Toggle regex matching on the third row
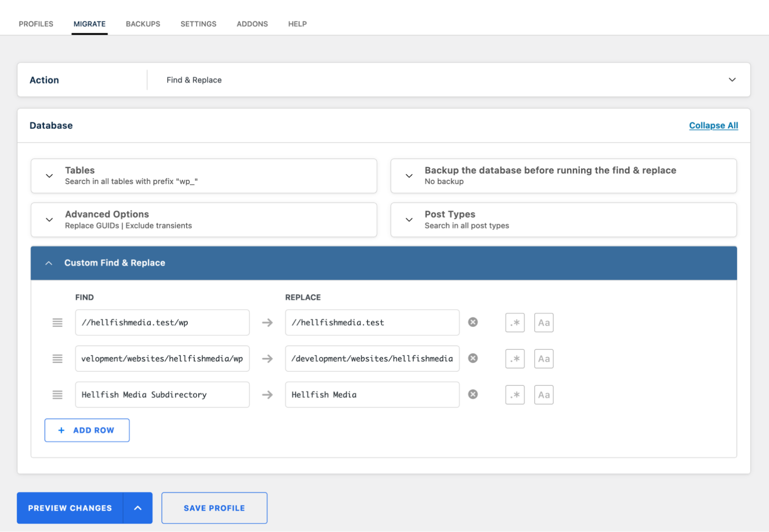Image resolution: width=769 pixels, height=532 pixels. (x=515, y=394)
